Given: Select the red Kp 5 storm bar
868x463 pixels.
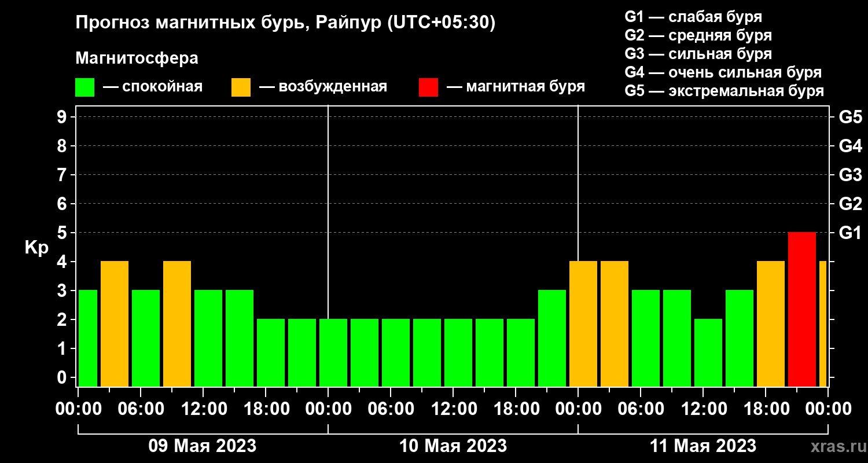Looking at the screenshot, I should [x=802, y=309].
